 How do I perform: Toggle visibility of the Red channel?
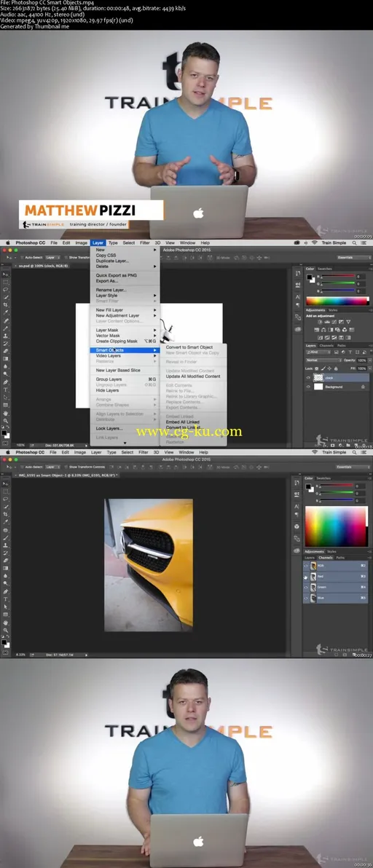tap(307, 576)
